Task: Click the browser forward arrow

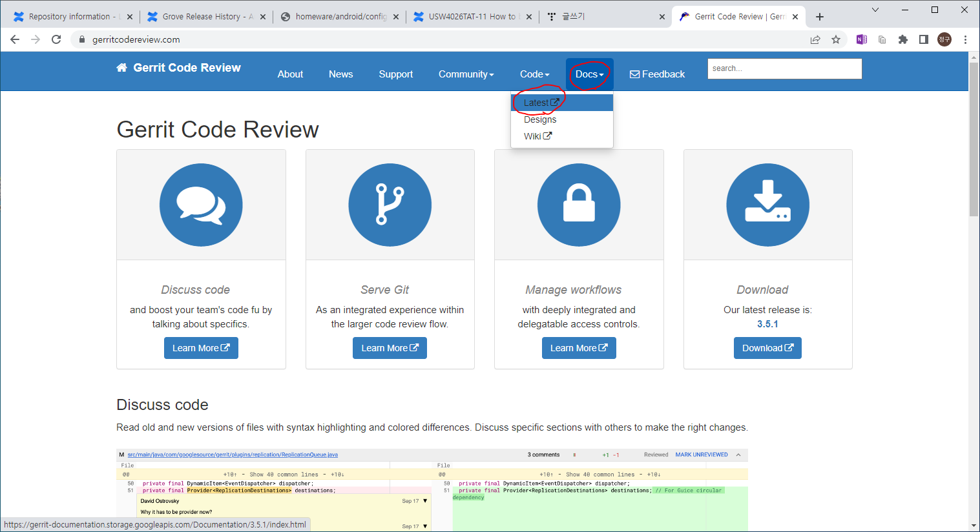Action: coord(36,39)
